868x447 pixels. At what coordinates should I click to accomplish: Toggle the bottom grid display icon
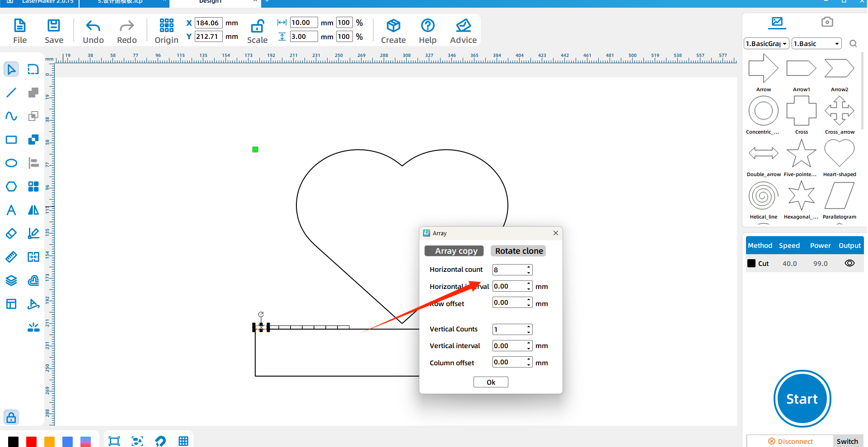click(x=183, y=441)
